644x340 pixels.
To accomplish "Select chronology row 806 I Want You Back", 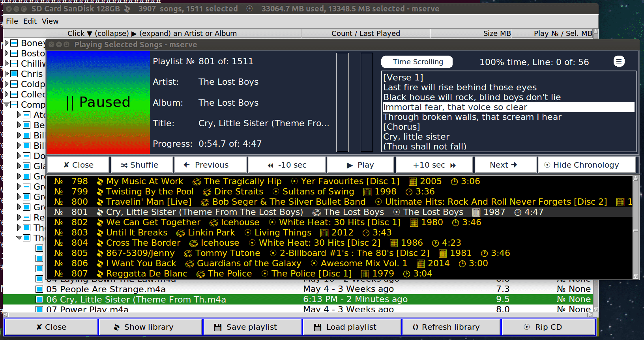I will (x=340, y=263).
